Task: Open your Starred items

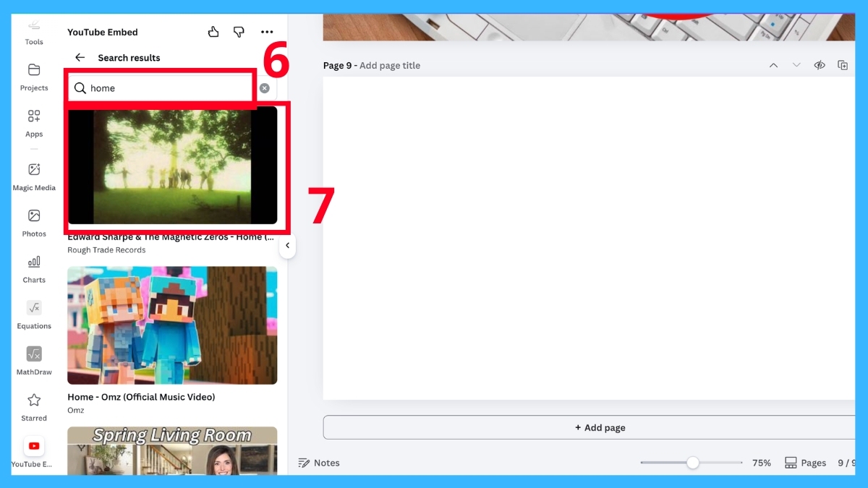Action: click(33, 405)
